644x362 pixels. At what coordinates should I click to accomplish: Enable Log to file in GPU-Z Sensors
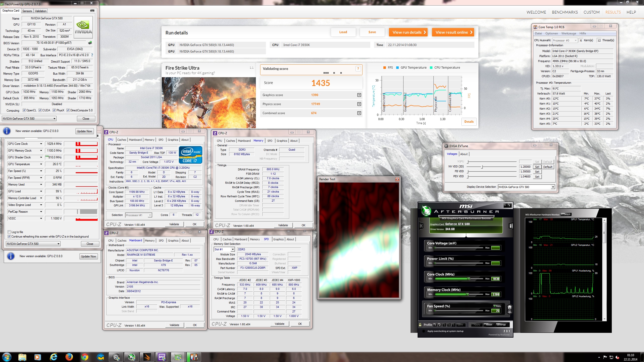9,232
